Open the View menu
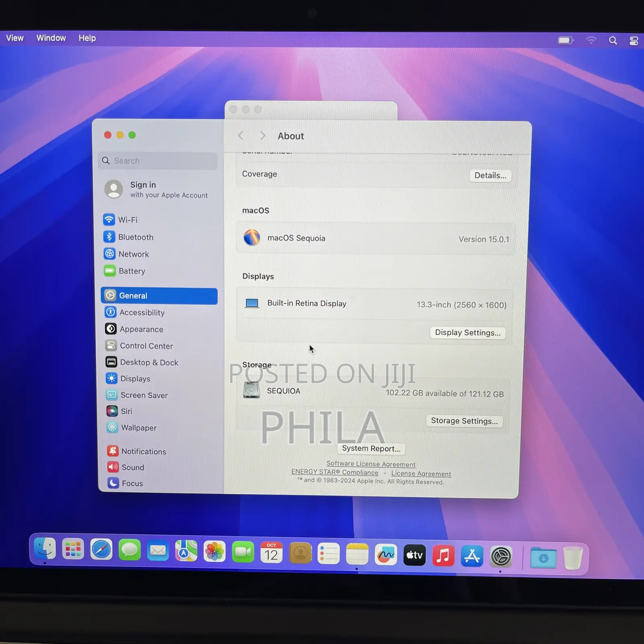 15,38
